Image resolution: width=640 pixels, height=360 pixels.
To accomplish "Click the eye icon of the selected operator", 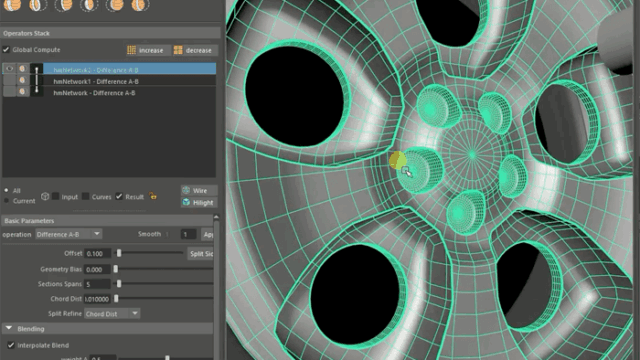I will [x=9, y=69].
